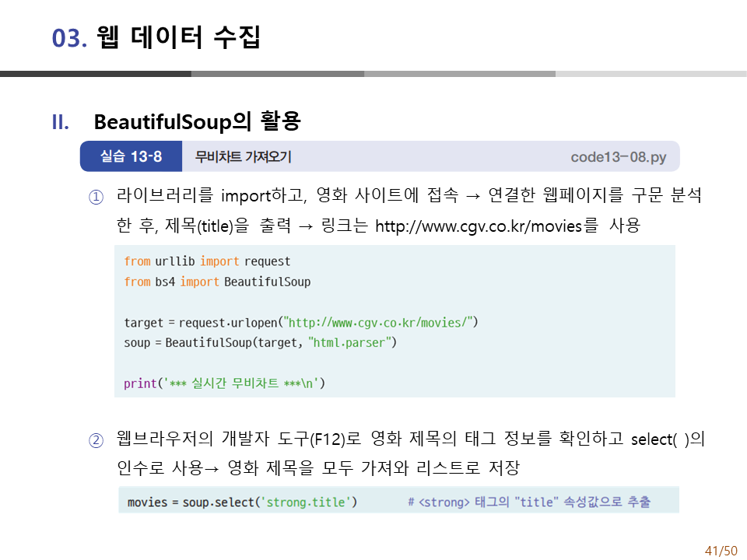This screenshot has width=747, height=560.
Task: Click the Roman numeral 'II.' section marker
Action: click(61, 122)
